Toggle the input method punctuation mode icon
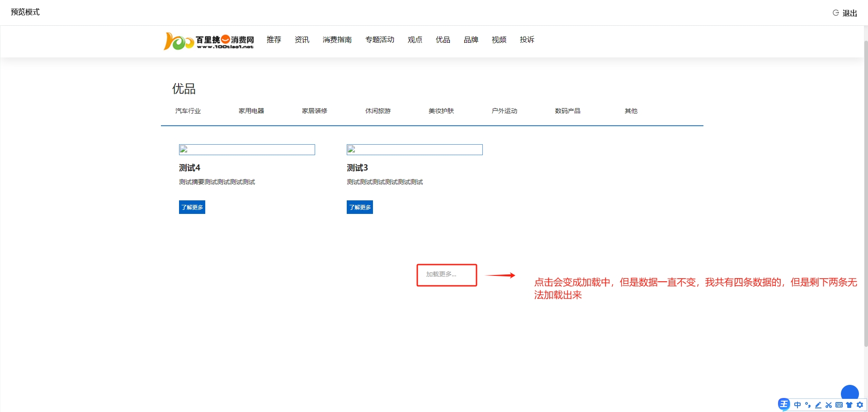Viewport: 868px width, 412px height. (x=808, y=405)
